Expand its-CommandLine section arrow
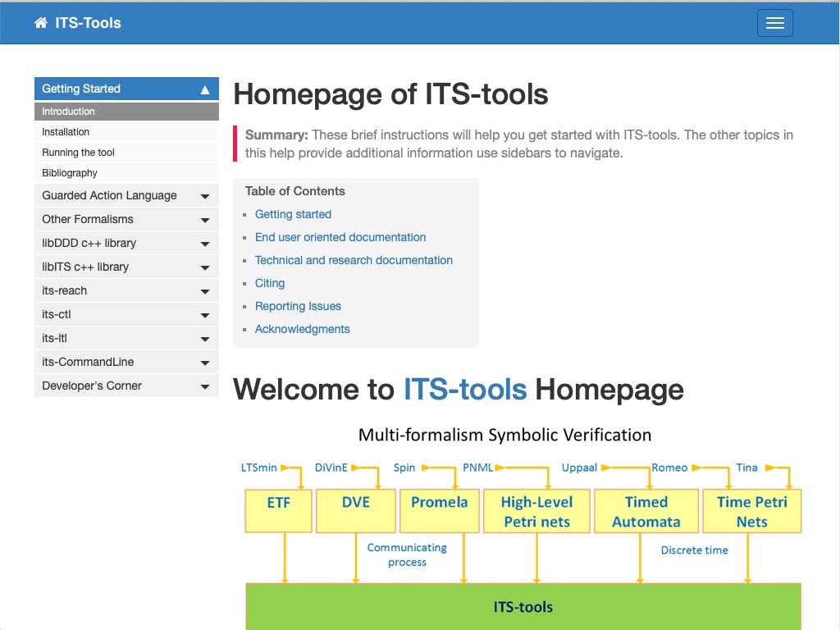This screenshot has height=630, width=840. [204, 363]
